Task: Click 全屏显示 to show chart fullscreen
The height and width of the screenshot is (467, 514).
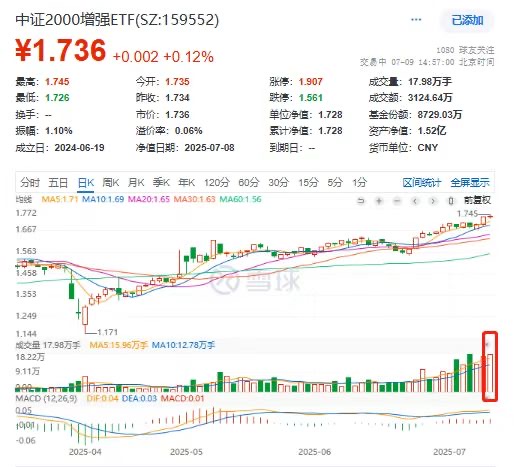Action: tap(470, 183)
